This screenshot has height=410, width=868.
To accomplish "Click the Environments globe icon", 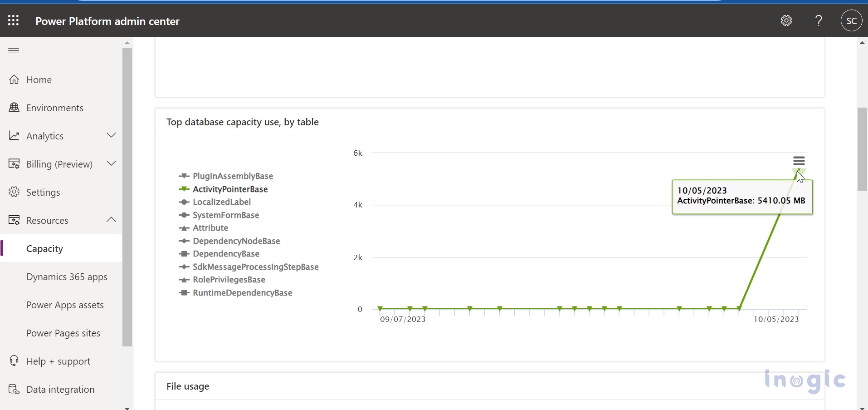I will tap(14, 108).
